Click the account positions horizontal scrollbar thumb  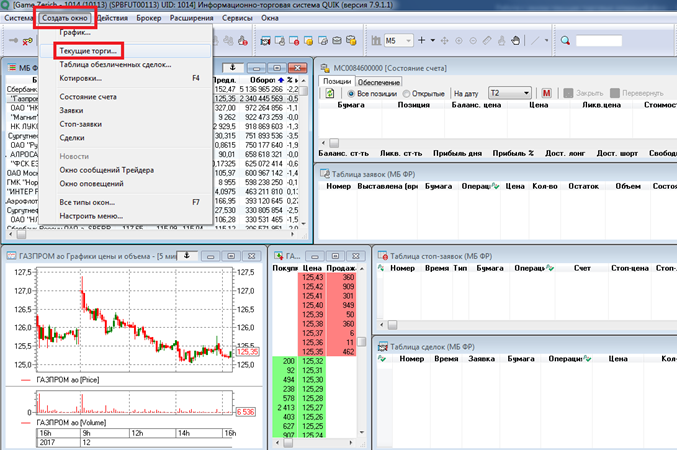(334, 143)
